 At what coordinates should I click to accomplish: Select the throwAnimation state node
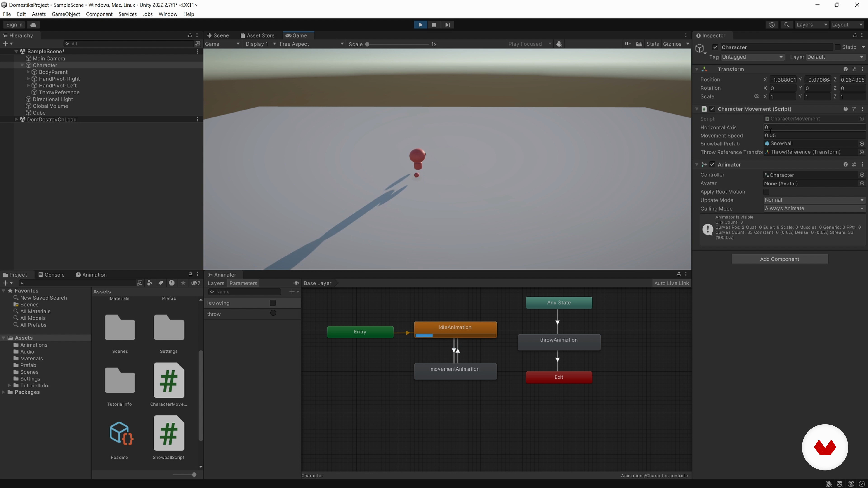click(x=559, y=342)
